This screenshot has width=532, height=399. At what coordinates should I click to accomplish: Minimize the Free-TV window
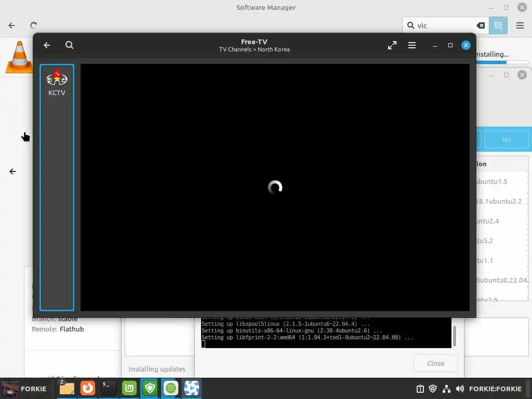tap(435, 46)
